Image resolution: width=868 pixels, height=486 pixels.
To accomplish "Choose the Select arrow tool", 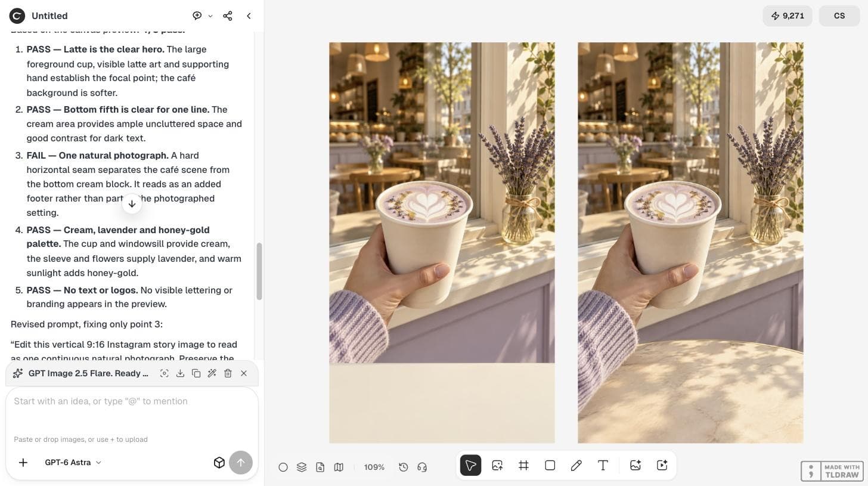I will tap(470, 465).
